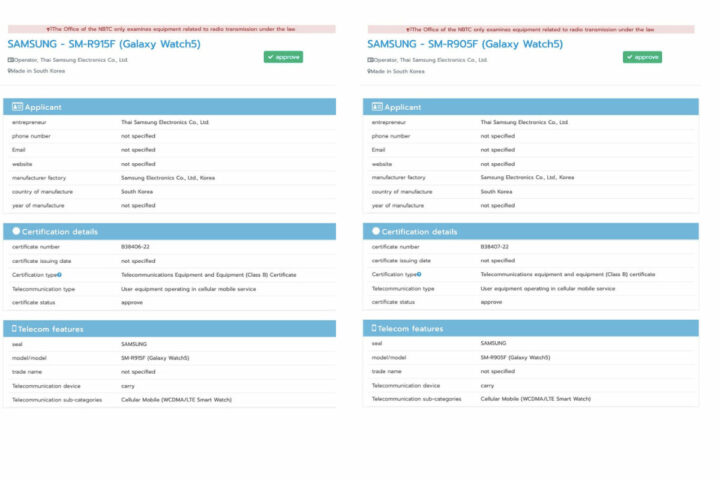Image resolution: width=720 pixels, height=480 pixels.
Task: Click the green approve badge for SM-R905F
Action: tap(642, 57)
